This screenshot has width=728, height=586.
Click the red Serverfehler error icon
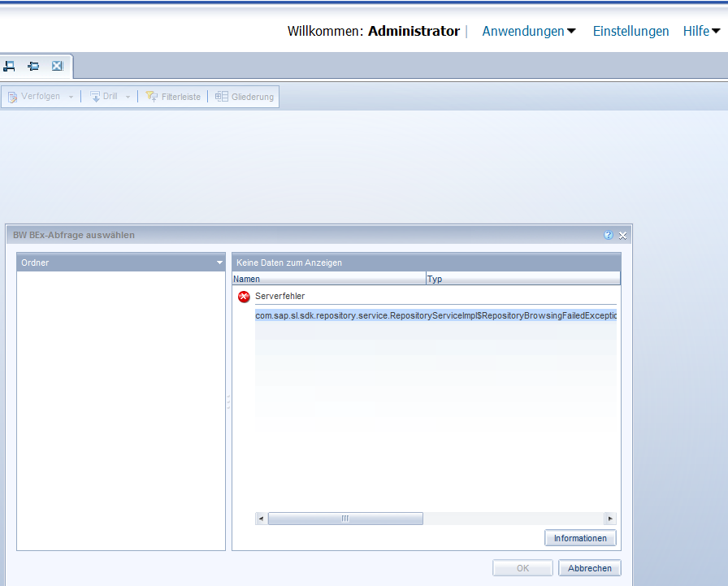(244, 296)
